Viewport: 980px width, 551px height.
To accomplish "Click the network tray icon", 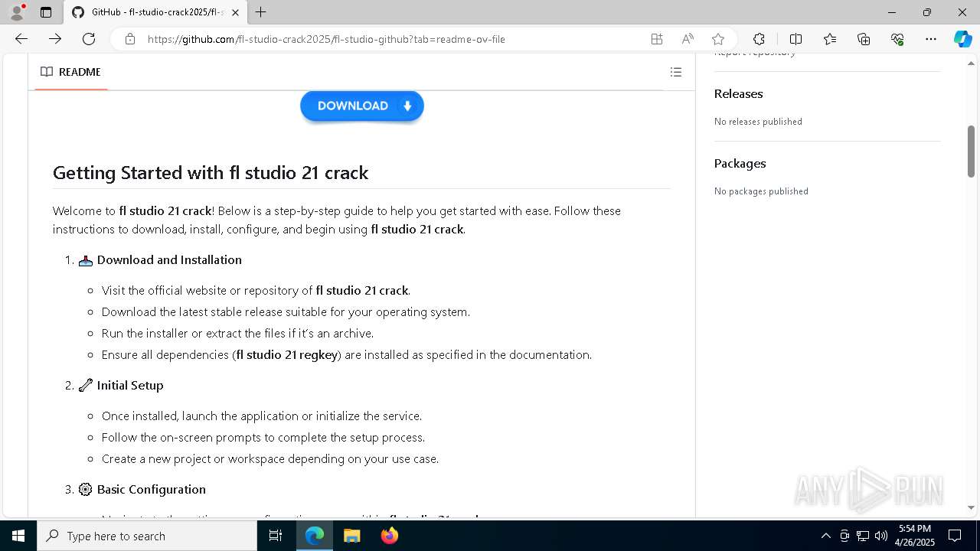I will click(x=863, y=536).
